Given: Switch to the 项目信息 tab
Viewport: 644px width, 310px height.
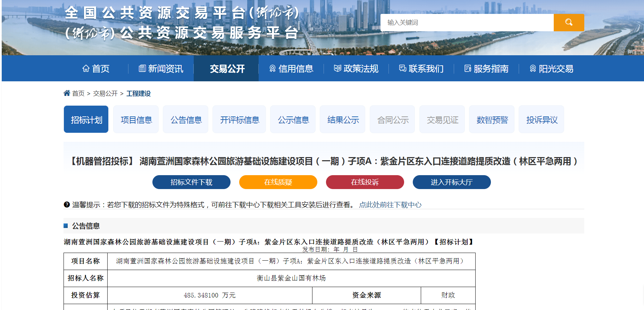Looking at the screenshot, I should 136,120.
